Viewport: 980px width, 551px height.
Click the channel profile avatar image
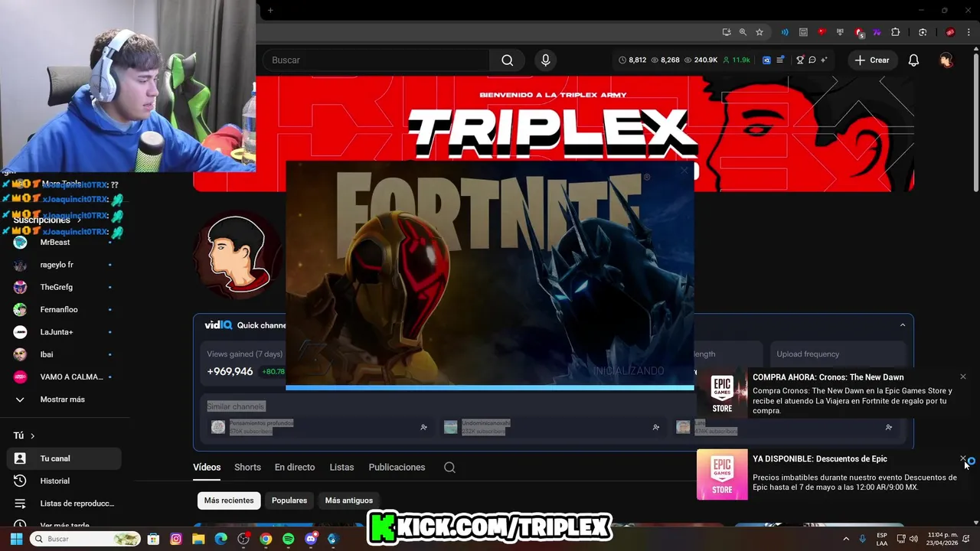pyautogui.click(x=238, y=255)
